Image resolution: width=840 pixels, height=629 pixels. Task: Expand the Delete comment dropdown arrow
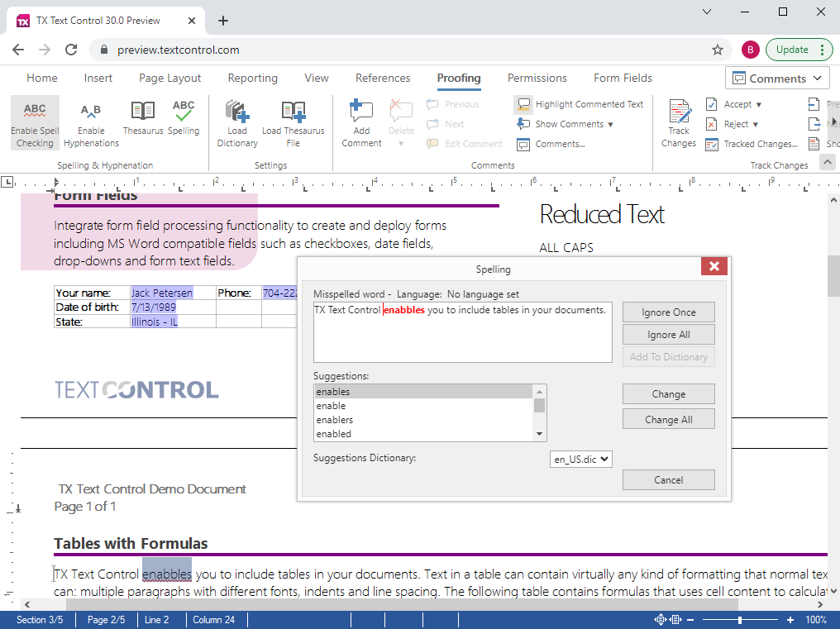click(401, 144)
